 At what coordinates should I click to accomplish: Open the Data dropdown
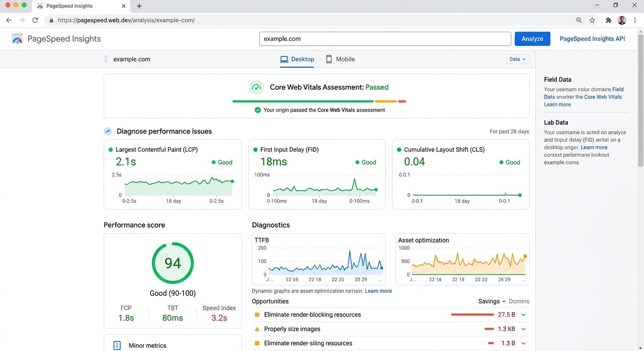point(517,59)
